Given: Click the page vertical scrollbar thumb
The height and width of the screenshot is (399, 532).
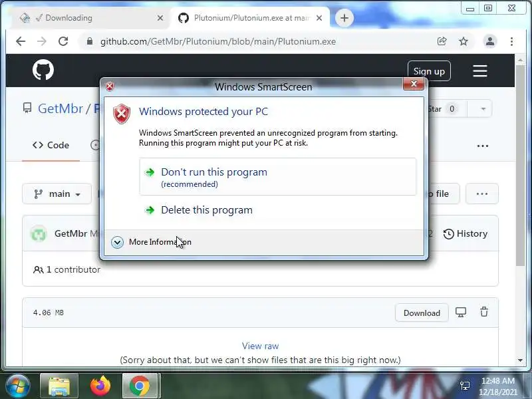Looking at the screenshot, I should point(520,164).
